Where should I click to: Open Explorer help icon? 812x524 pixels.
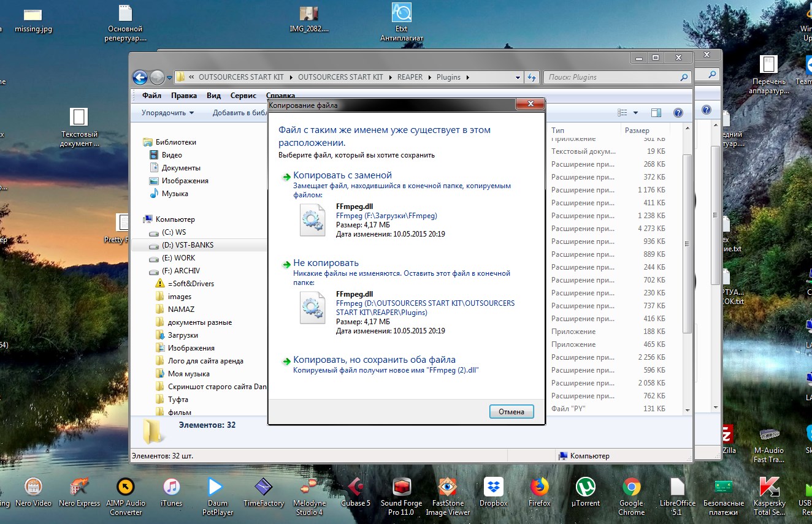click(x=678, y=113)
